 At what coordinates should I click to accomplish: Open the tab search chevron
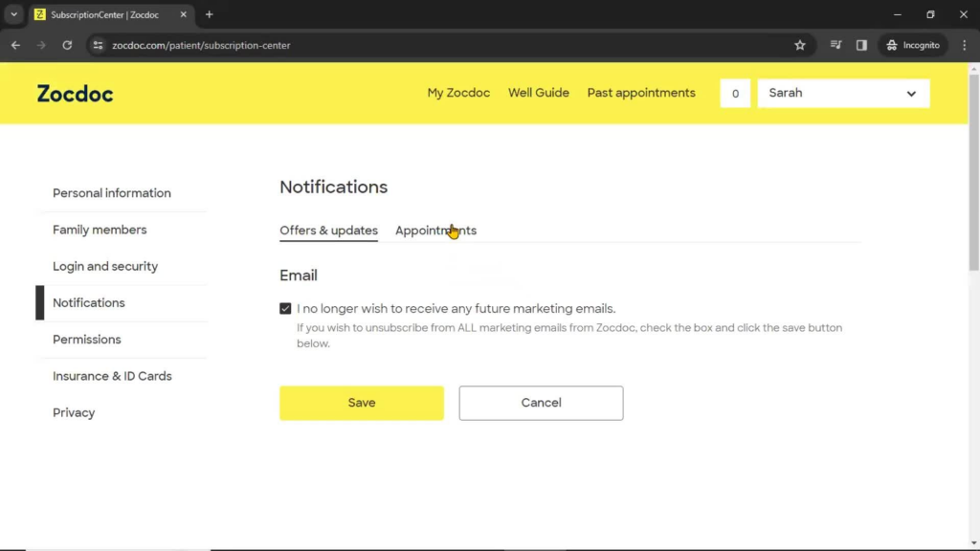pos(12,14)
